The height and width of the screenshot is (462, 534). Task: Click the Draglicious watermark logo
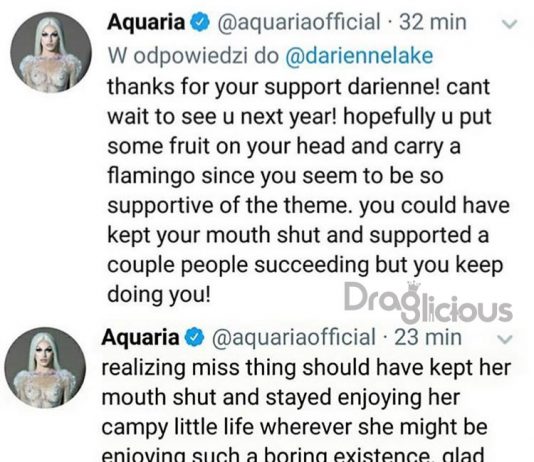428,302
